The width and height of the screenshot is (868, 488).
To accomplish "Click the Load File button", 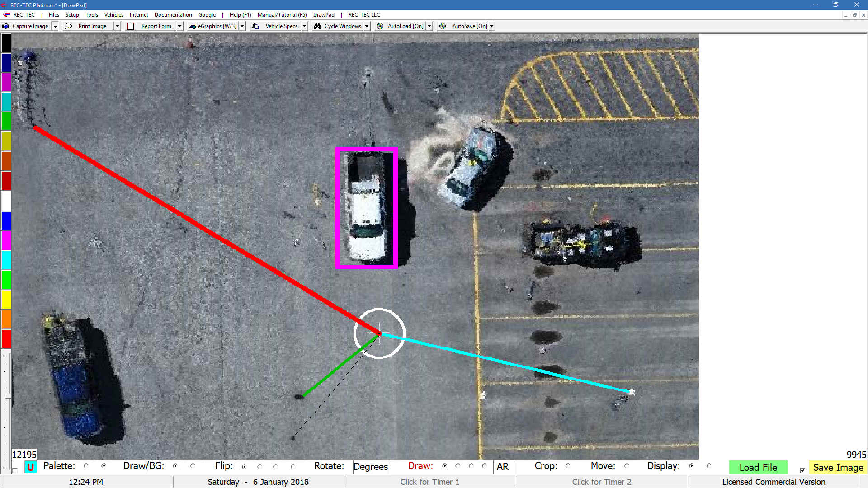I will (758, 467).
